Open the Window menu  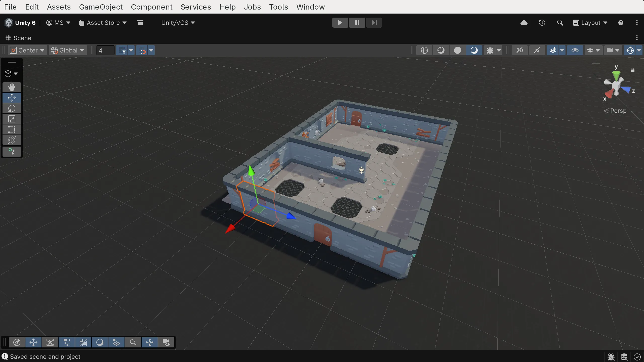tap(310, 7)
